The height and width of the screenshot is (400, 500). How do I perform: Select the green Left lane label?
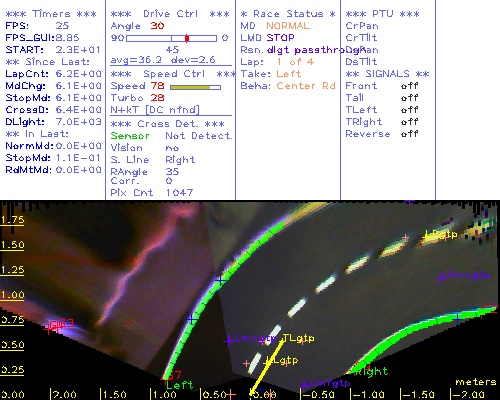179,385
